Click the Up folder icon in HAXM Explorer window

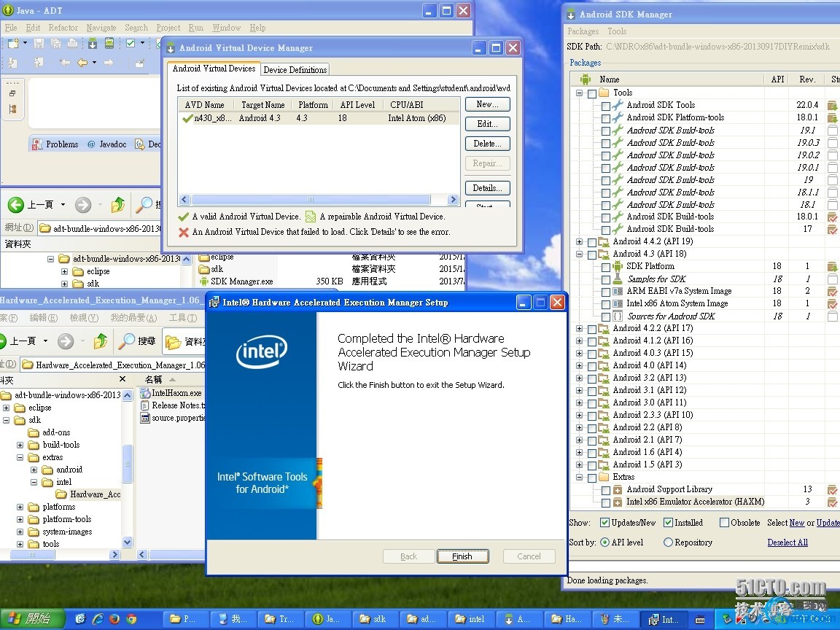(x=100, y=341)
